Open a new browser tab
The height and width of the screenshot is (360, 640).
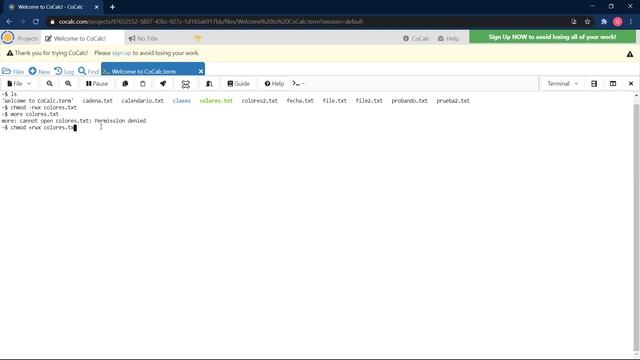point(112,7)
